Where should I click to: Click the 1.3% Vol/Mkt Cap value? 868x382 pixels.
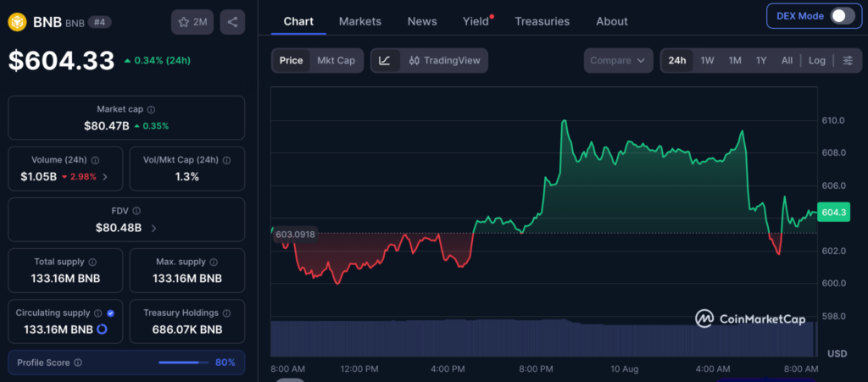point(187,177)
